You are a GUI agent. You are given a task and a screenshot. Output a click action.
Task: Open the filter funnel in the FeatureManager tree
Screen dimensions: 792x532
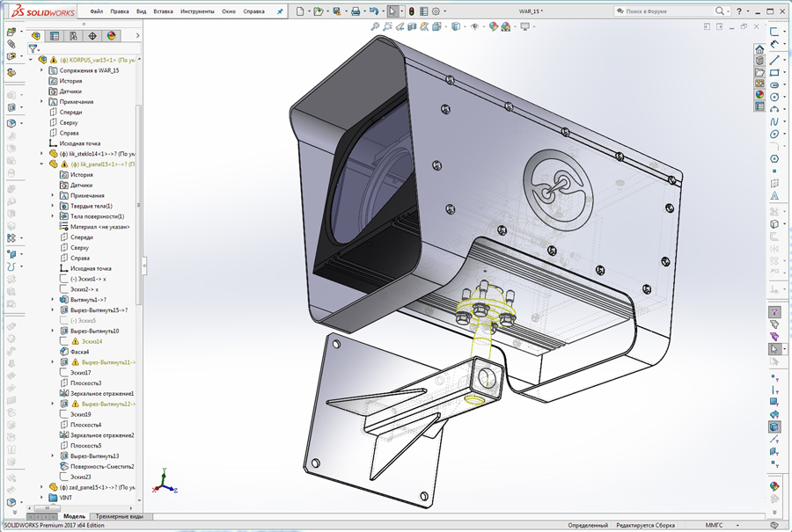33,47
